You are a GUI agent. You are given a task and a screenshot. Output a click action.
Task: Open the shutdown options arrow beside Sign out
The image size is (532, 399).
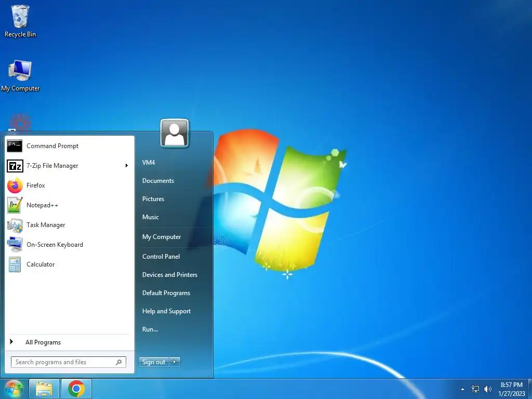pos(175,362)
